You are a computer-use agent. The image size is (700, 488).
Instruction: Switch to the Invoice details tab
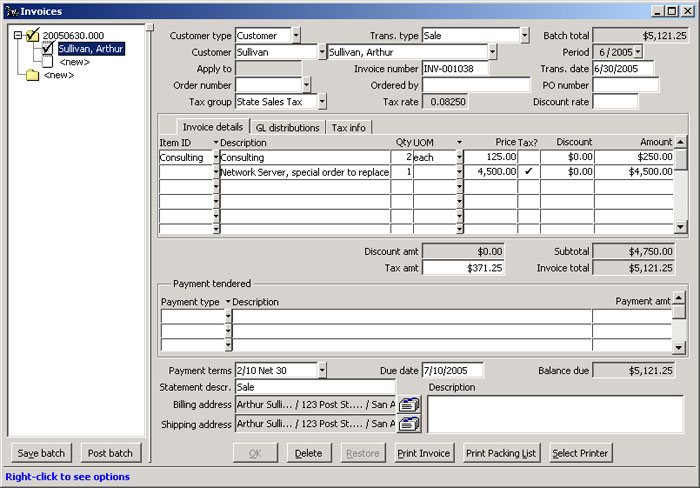212,127
